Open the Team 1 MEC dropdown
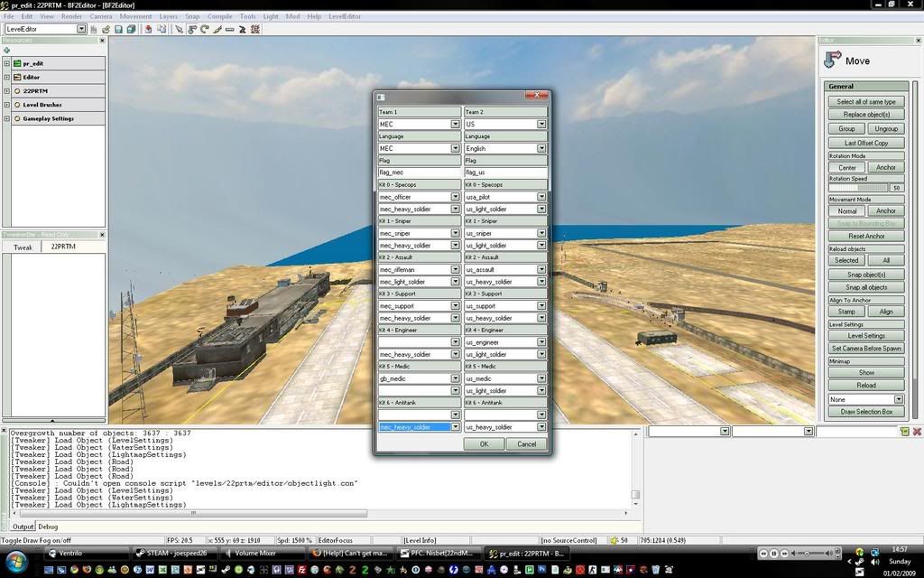 pyautogui.click(x=455, y=124)
